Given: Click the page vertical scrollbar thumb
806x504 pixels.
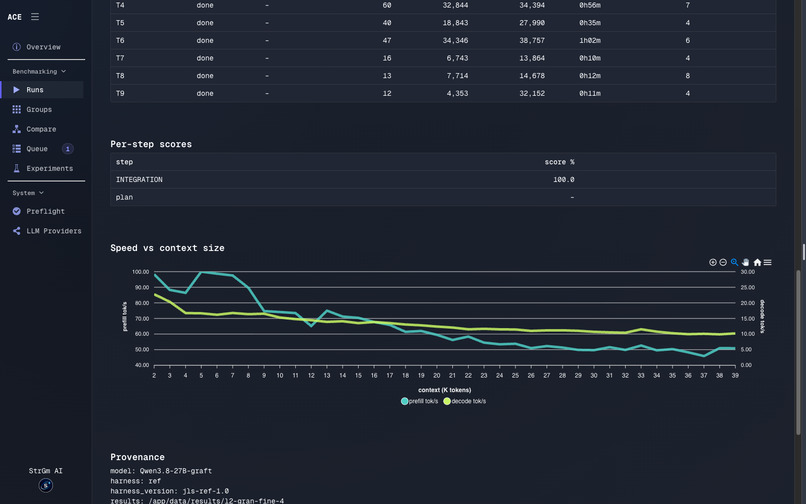Looking at the screenshot, I should pyautogui.click(x=798, y=352).
